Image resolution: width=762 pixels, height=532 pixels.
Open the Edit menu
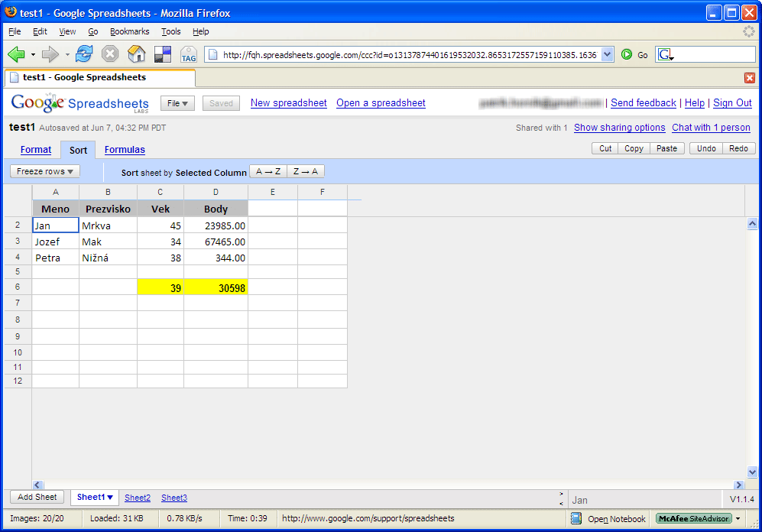coord(40,31)
